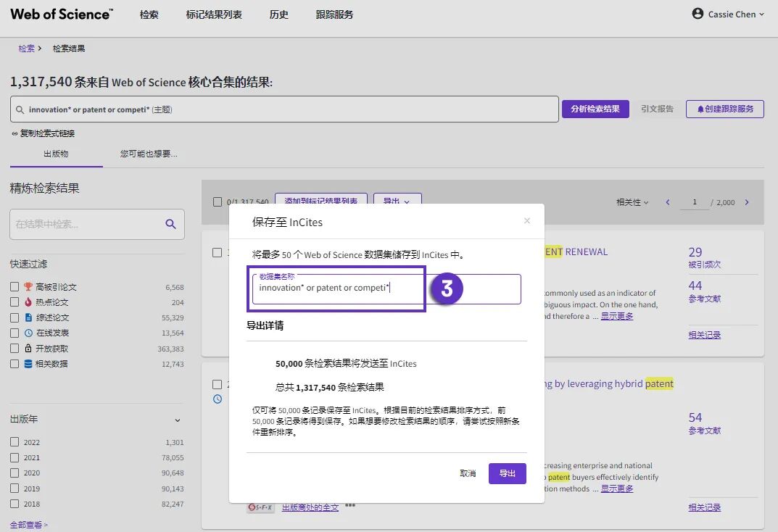Screen dimensions: 778x532
Task: Tick the 综述论文 checkbox
Action: click(x=15, y=317)
